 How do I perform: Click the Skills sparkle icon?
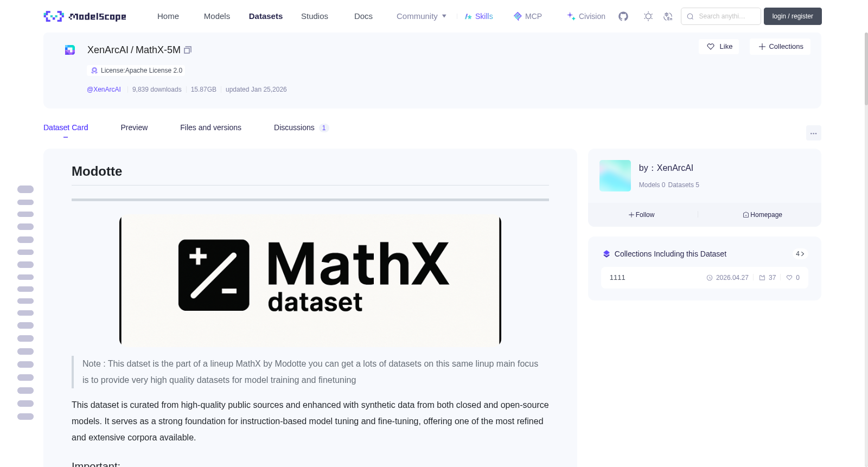(468, 16)
